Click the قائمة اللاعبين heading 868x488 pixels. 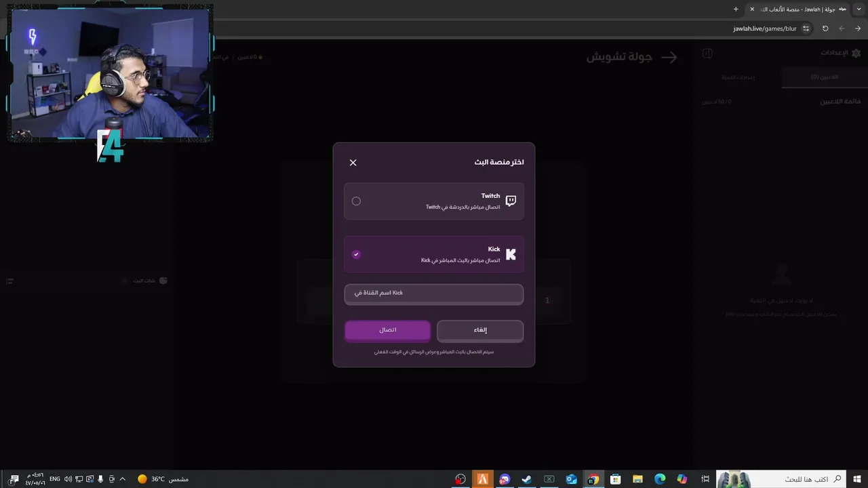(840, 102)
